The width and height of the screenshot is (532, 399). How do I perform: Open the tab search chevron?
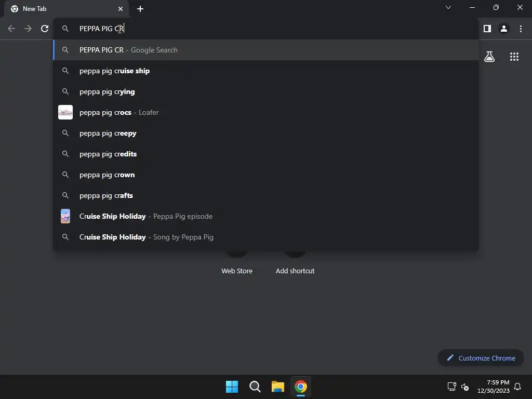[x=448, y=7]
